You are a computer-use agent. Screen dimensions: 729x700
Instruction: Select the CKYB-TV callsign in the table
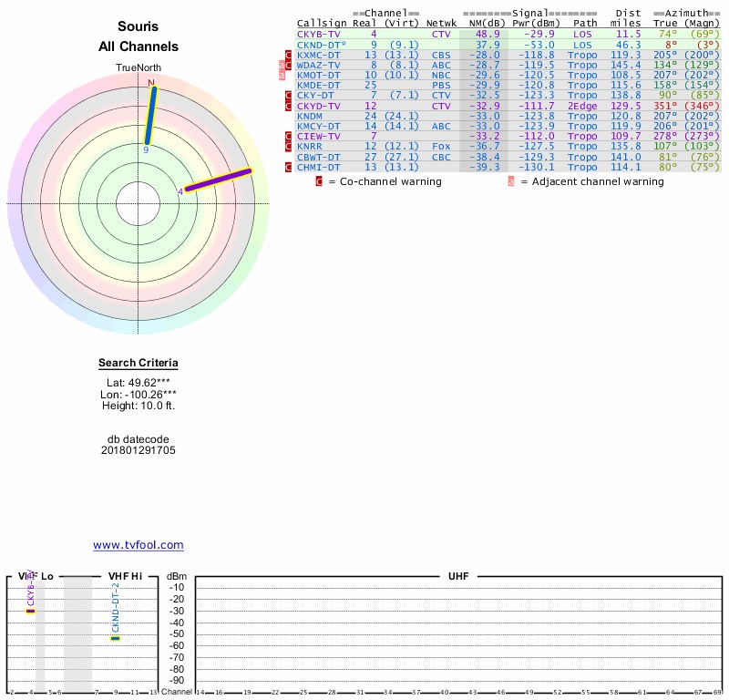[x=319, y=33]
